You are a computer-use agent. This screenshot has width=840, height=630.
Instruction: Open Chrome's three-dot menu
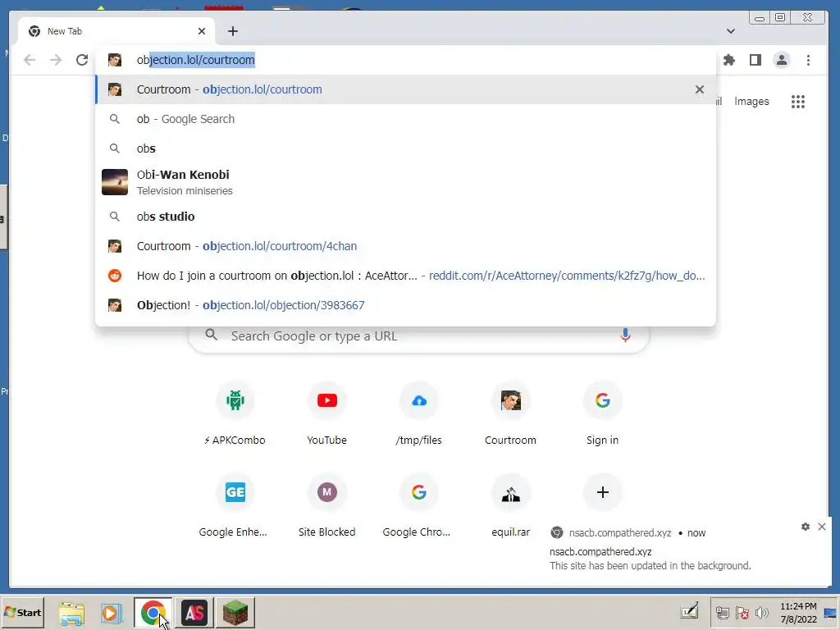pos(808,60)
